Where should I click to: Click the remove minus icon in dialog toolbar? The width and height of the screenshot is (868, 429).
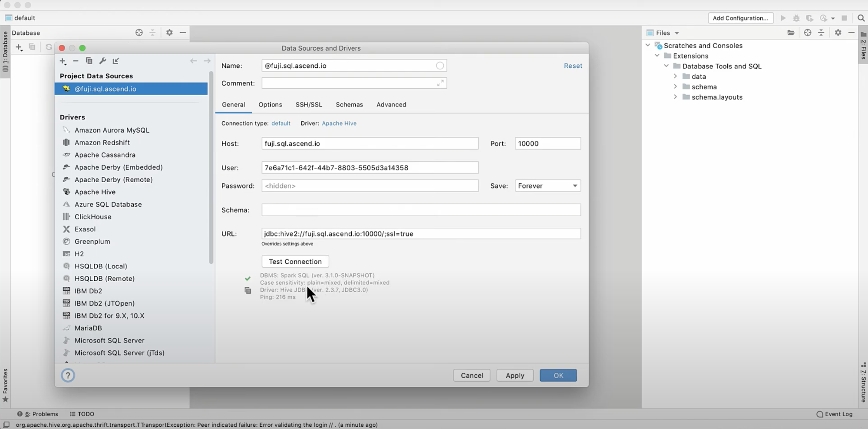pos(76,61)
